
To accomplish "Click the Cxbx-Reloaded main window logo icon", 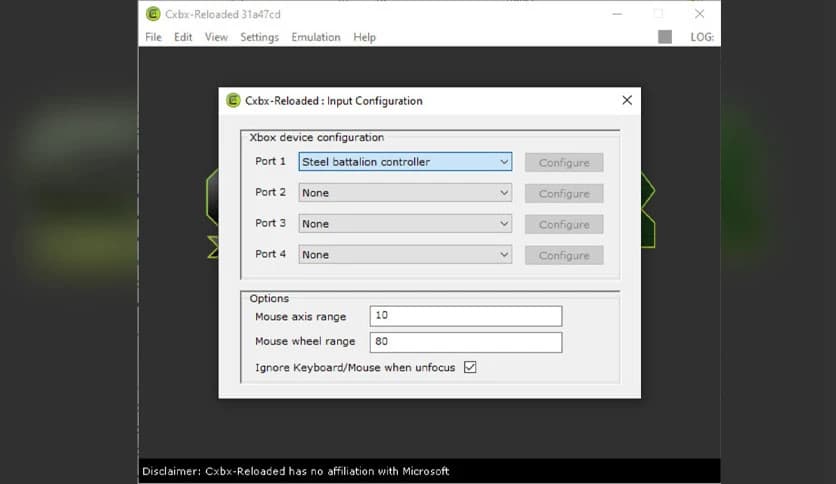I will point(153,14).
